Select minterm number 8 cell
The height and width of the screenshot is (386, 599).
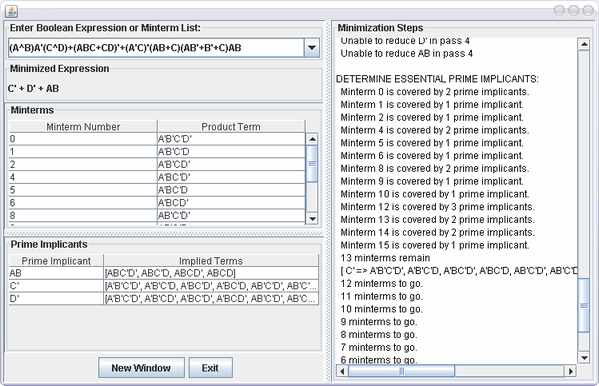click(83, 216)
